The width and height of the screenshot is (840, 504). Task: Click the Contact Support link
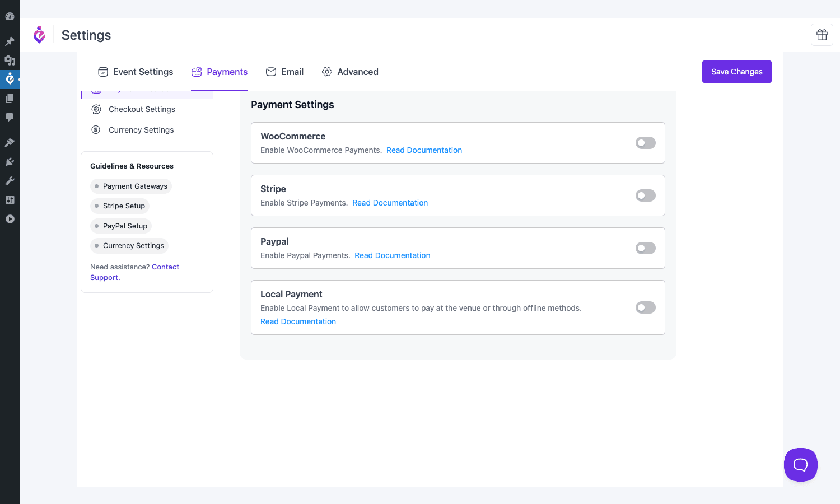[x=165, y=267]
